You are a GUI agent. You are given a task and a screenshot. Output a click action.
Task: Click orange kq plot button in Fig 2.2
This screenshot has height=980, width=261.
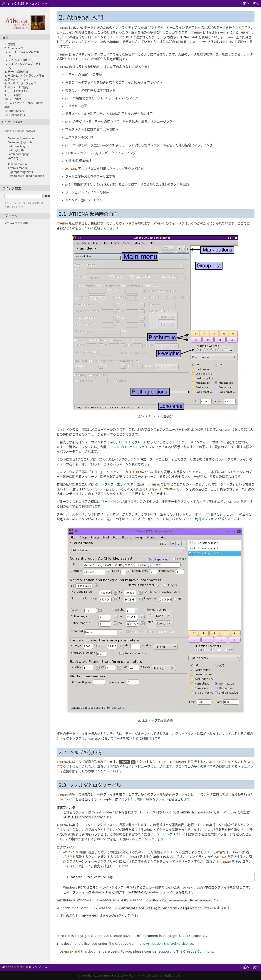pyautogui.click(x=235, y=633)
